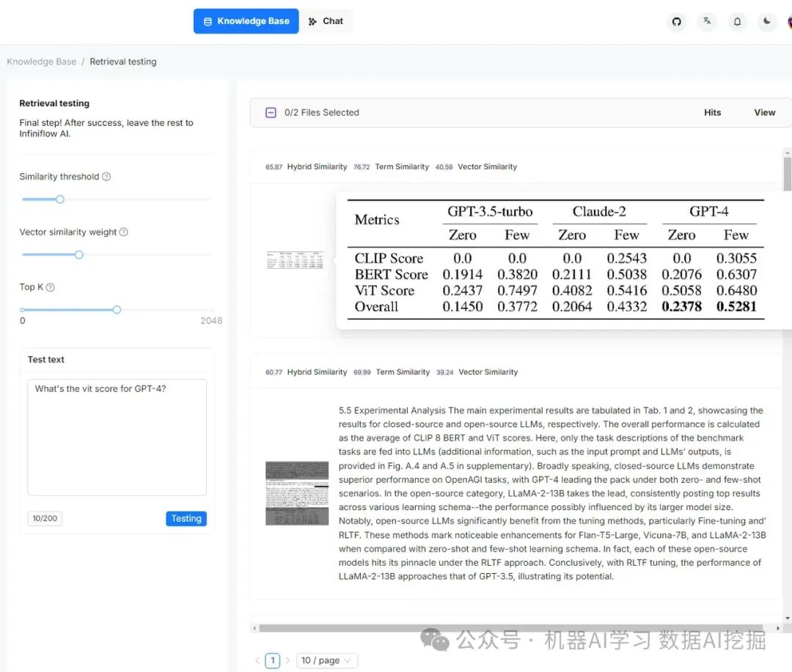Click the Knowledge Base breadcrumb link
This screenshot has width=792, height=672.
coord(41,62)
